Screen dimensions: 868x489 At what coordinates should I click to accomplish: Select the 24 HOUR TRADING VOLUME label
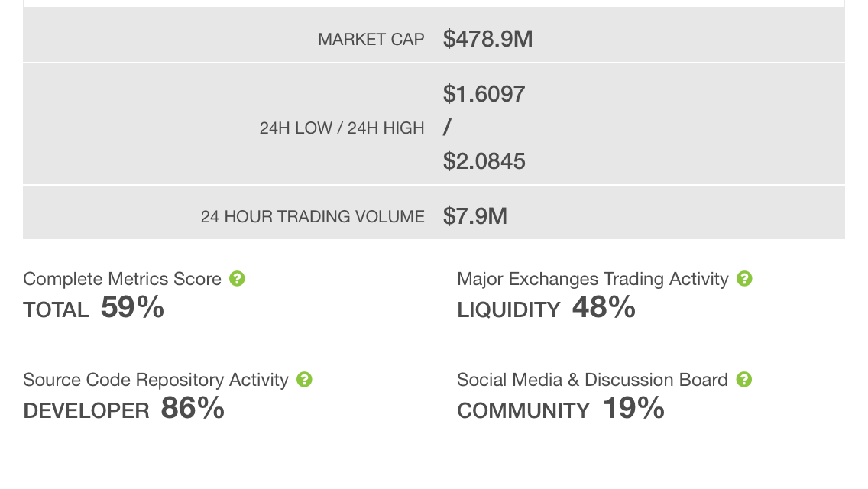[313, 217]
